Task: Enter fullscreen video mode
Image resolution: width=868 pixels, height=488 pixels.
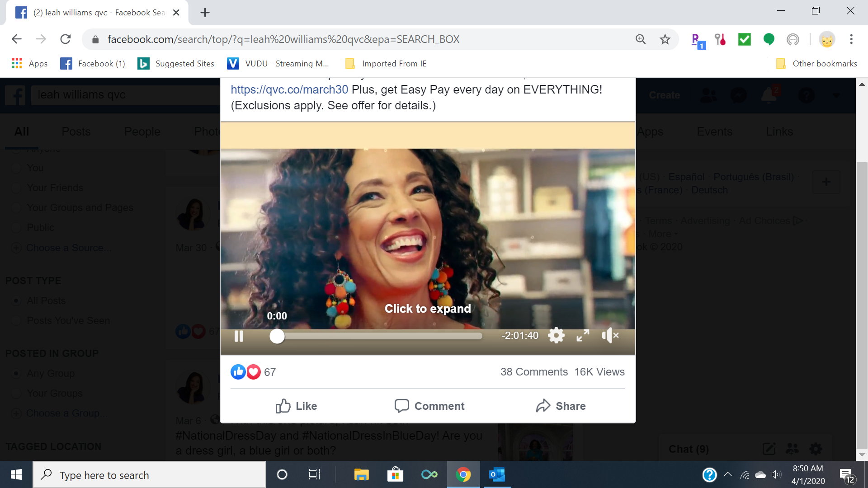Action: (x=582, y=336)
